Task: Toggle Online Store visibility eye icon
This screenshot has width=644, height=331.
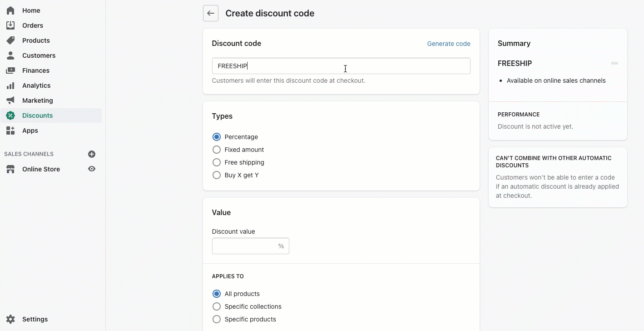Action: pos(91,169)
